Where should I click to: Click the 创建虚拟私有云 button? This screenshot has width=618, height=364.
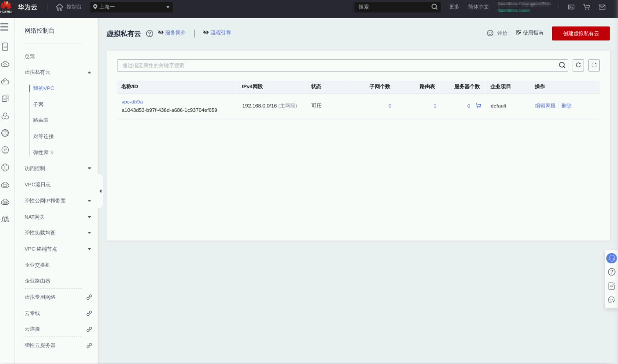581,33
